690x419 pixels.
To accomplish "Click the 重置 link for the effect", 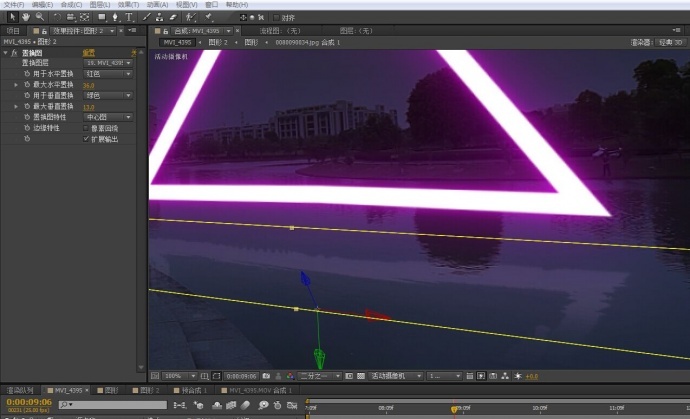I will click(88, 52).
